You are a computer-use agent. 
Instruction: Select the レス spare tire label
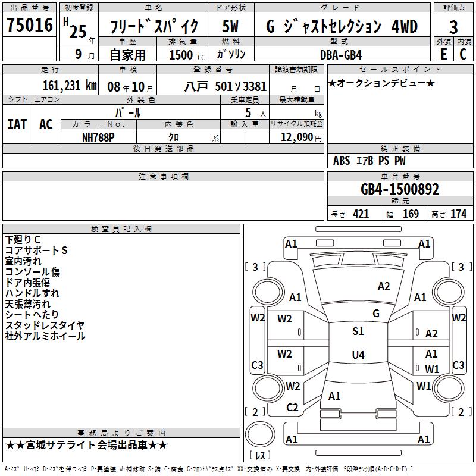(x=260, y=455)
